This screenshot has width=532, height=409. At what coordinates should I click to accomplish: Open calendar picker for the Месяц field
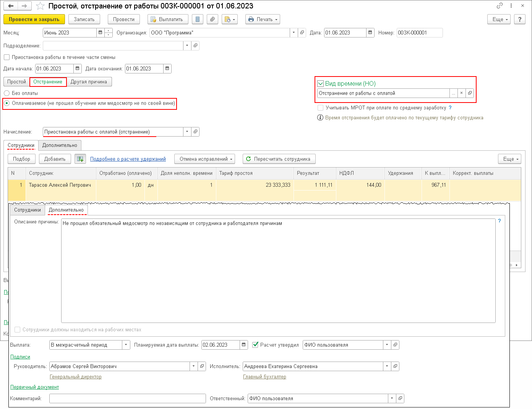click(101, 33)
